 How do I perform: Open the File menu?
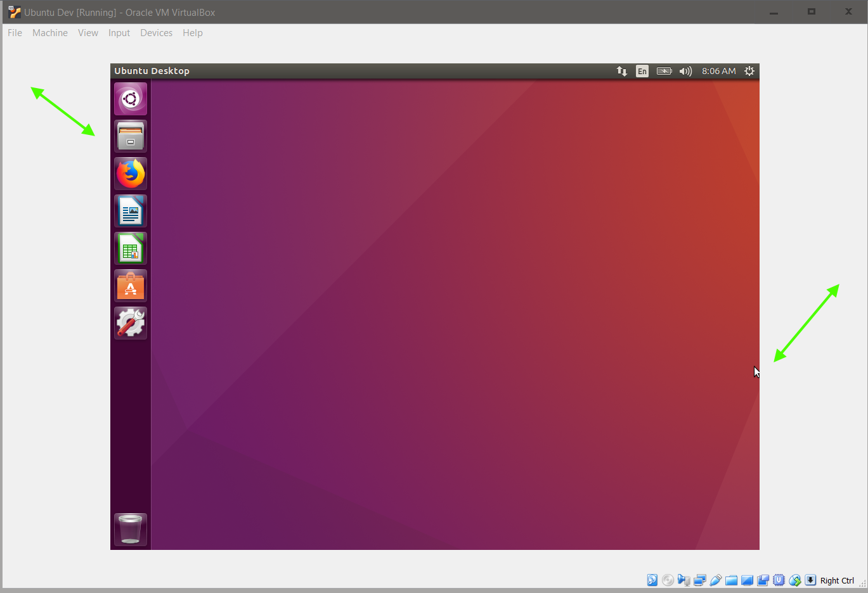click(15, 33)
